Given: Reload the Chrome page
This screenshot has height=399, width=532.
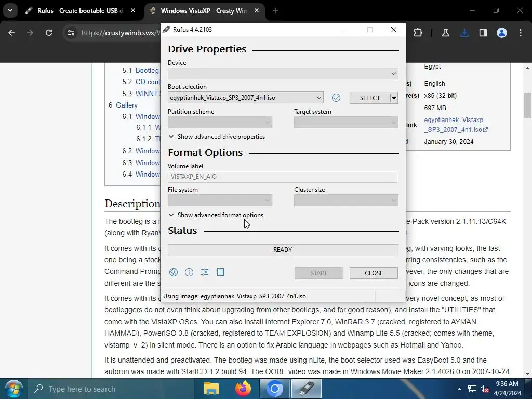Looking at the screenshot, I should (x=49, y=33).
